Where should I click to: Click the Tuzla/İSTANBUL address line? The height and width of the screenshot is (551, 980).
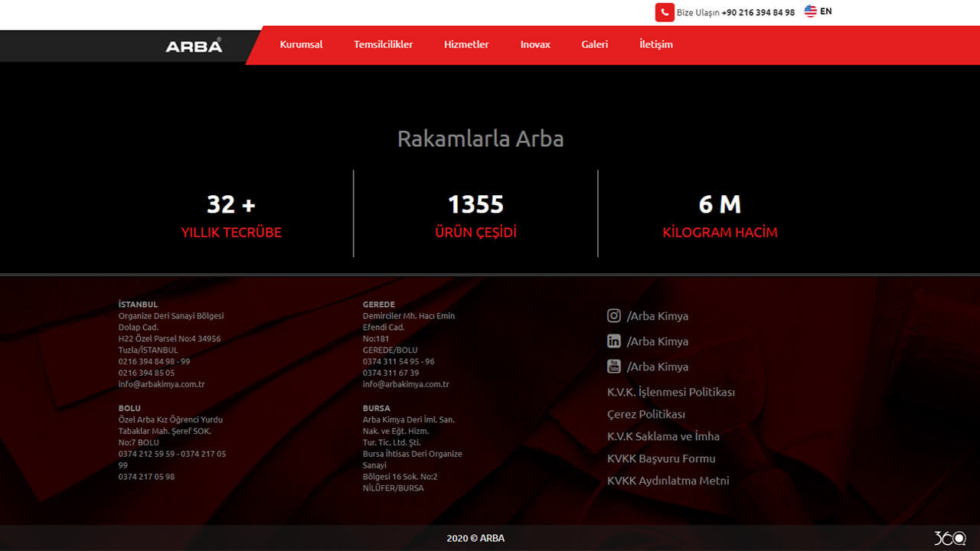pyautogui.click(x=148, y=350)
